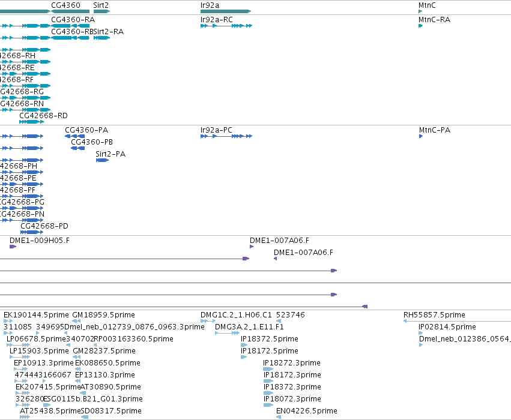511x420 pixels.
Task: Click the Ir92a-PC protein glyph
Action: point(226,136)
